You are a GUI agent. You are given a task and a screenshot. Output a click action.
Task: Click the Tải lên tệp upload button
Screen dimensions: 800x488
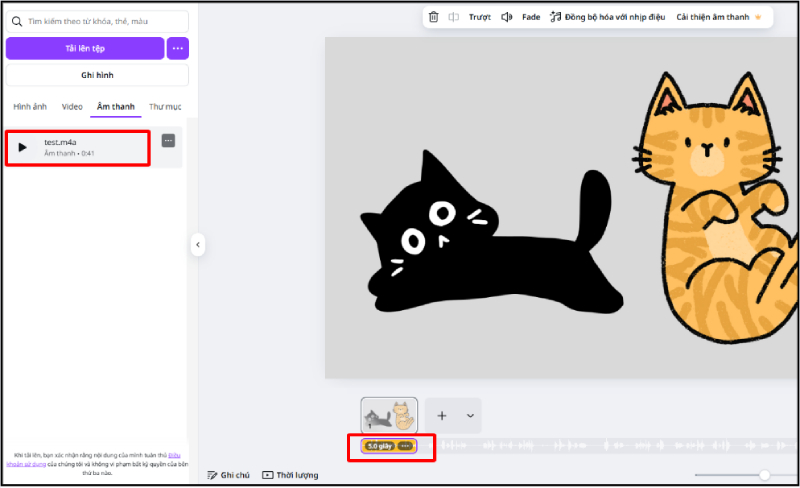(85, 48)
